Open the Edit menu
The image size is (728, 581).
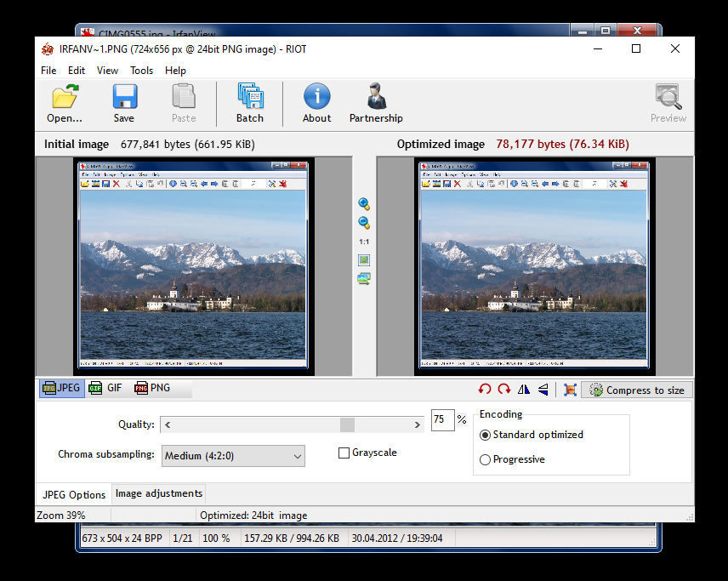77,71
